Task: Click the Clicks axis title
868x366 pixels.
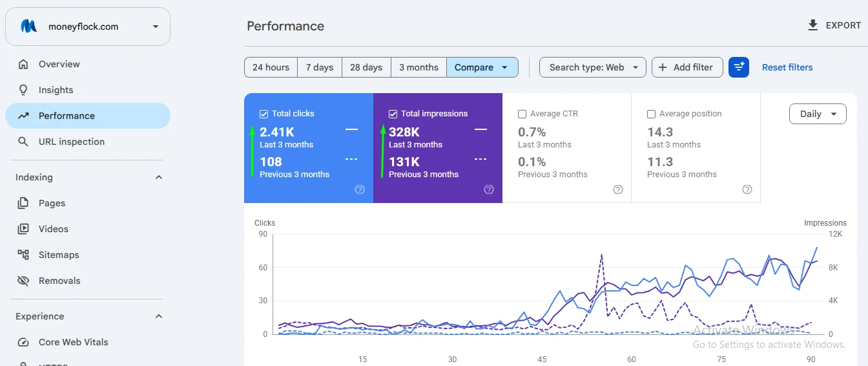Action: click(x=265, y=223)
